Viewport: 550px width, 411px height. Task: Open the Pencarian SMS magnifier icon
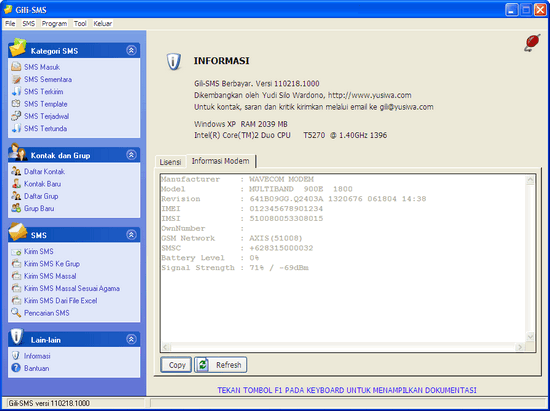tap(16, 312)
